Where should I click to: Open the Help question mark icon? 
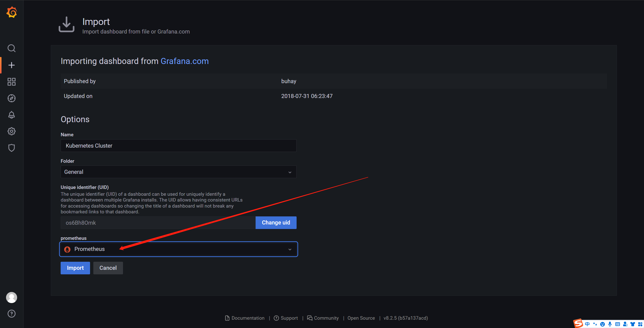(x=12, y=314)
